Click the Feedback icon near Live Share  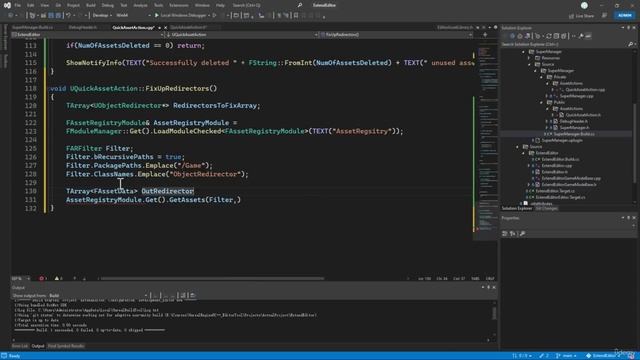[604, 16]
